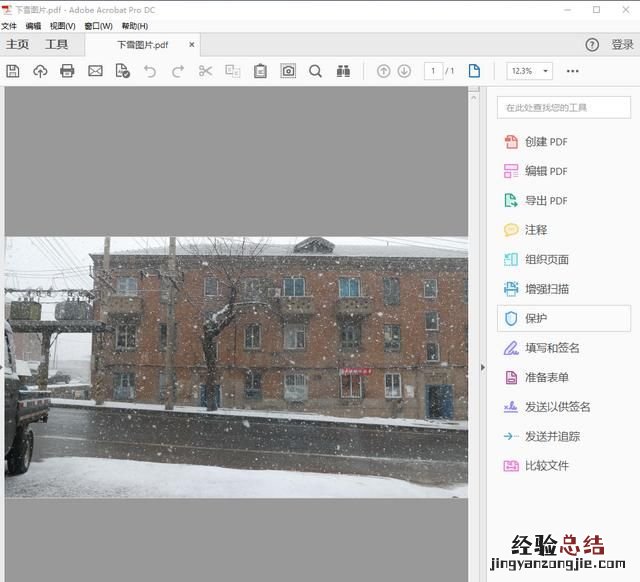Click the Print file icon
This screenshot has height=582, width=640.
tap(67, 71)
